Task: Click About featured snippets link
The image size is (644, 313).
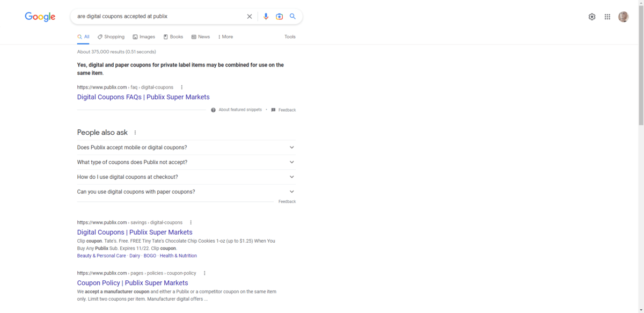Action: point(240,110)
